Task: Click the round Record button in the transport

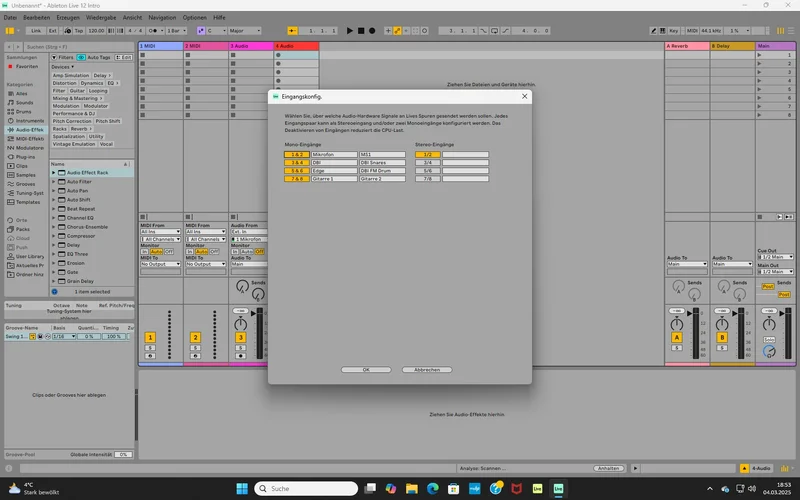Action: [372, 31]
